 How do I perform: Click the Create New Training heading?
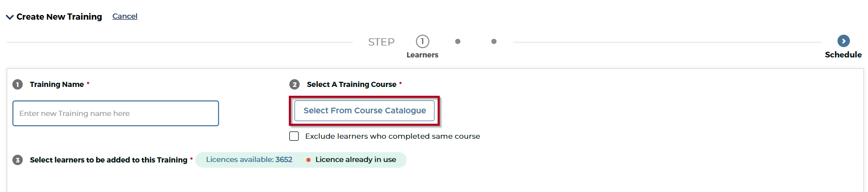(59, 17)
